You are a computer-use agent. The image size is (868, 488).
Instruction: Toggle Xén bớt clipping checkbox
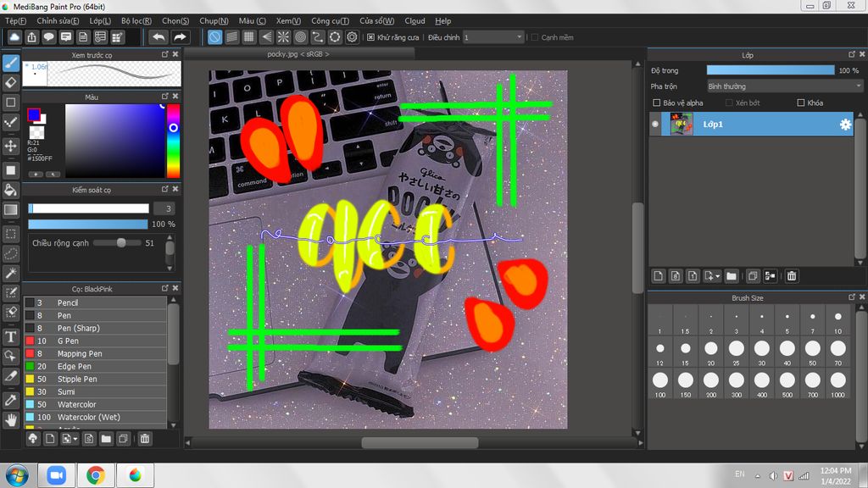pos(729,103)
